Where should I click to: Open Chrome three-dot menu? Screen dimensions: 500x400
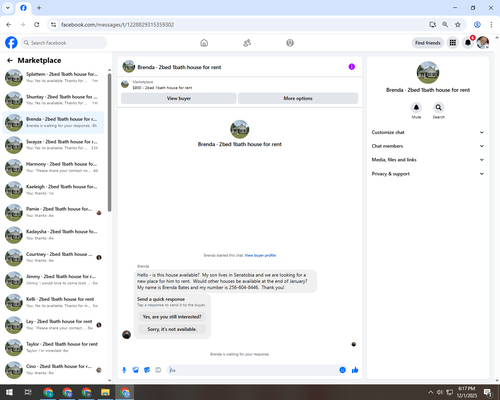[x=491, y=25]
